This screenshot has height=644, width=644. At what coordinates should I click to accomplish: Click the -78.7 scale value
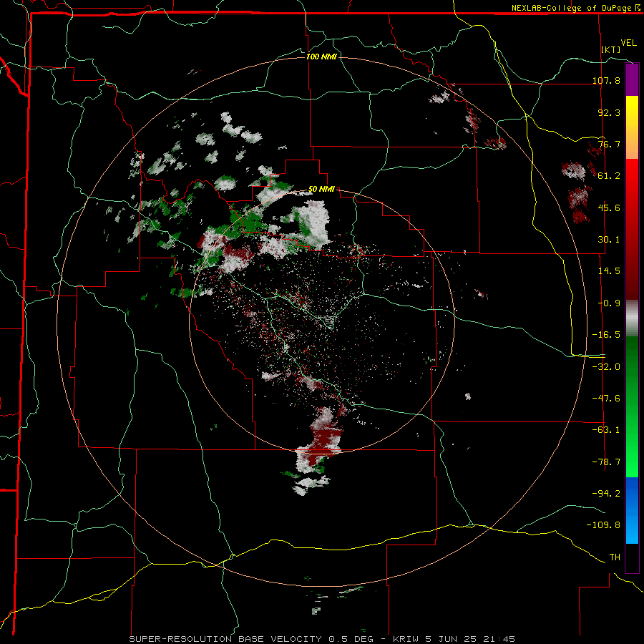(x=606, y=462)
